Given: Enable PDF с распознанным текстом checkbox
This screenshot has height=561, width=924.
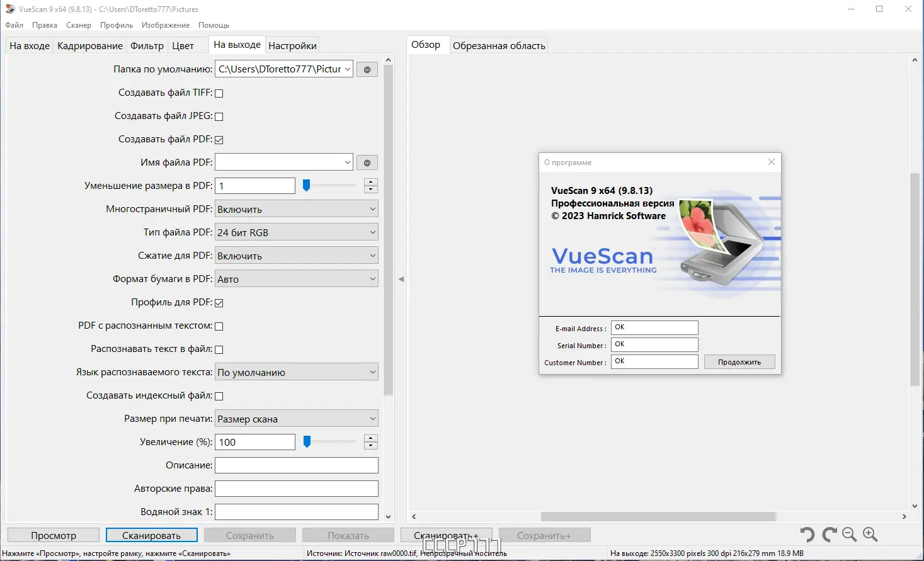Looking at the screenshot, I should point(219,326).
